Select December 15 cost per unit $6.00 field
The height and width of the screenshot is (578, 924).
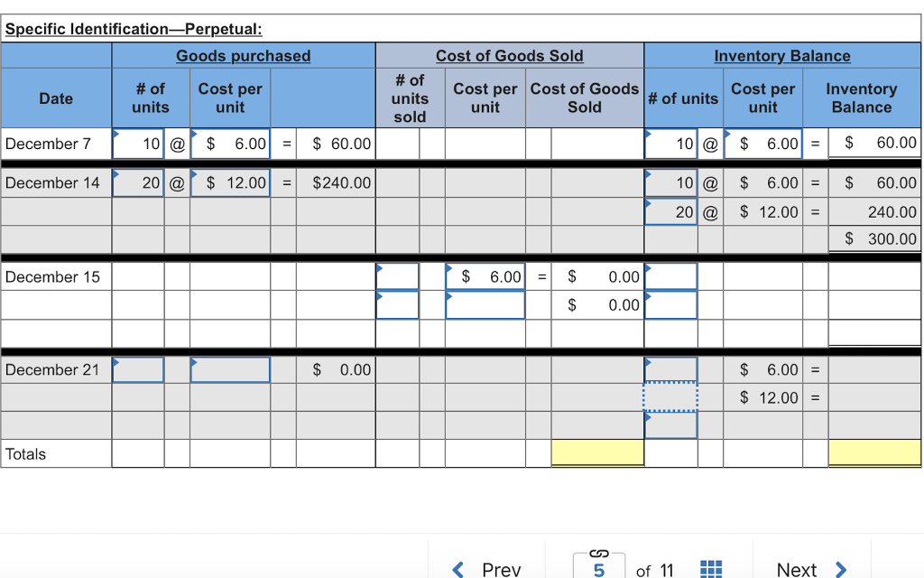pyautogui.click(x=485, y=276)
